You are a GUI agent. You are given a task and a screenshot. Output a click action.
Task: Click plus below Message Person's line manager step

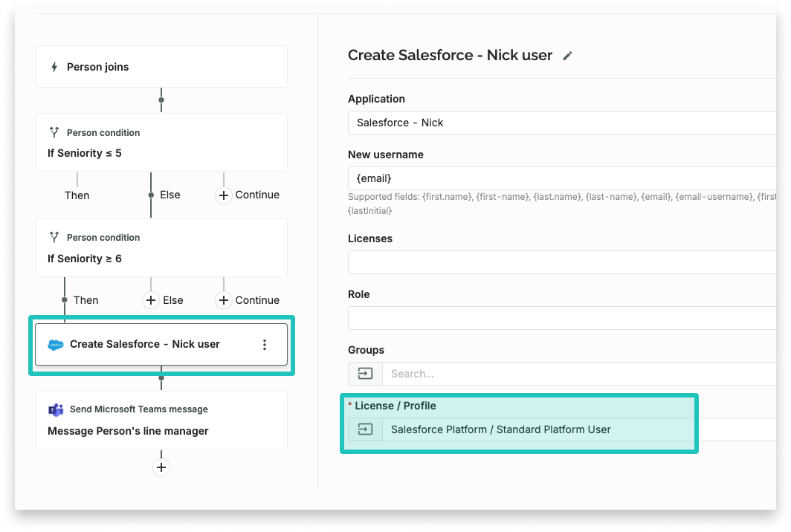coord(161,467)
